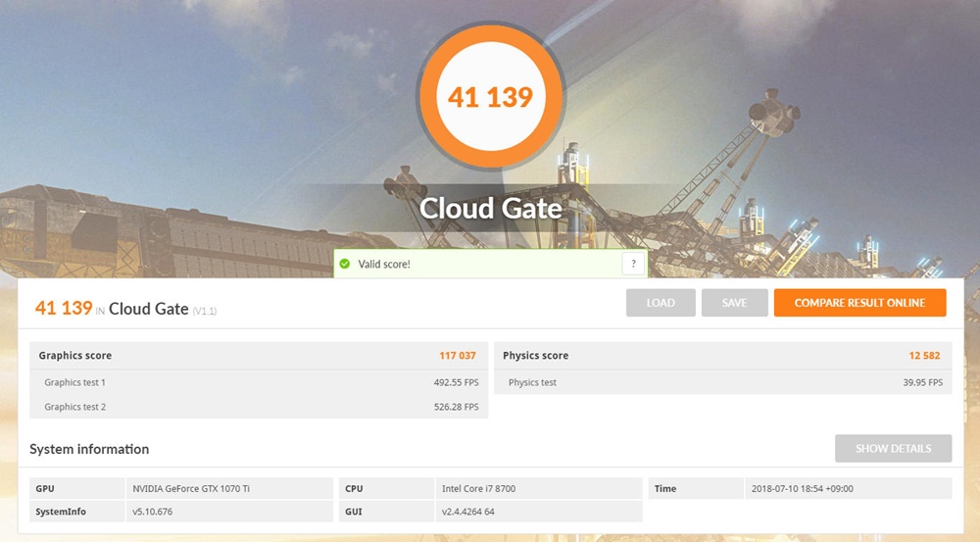Click the GUI field label

354,512
